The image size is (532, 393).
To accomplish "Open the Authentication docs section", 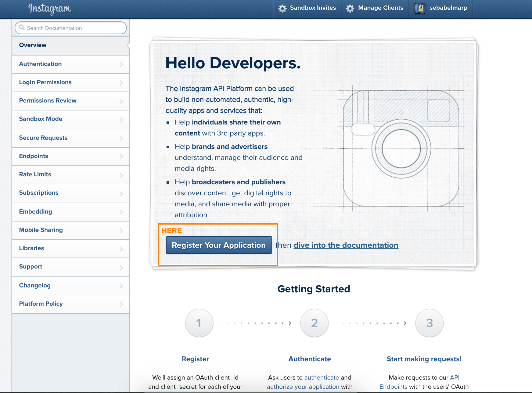I will [71, 64].
